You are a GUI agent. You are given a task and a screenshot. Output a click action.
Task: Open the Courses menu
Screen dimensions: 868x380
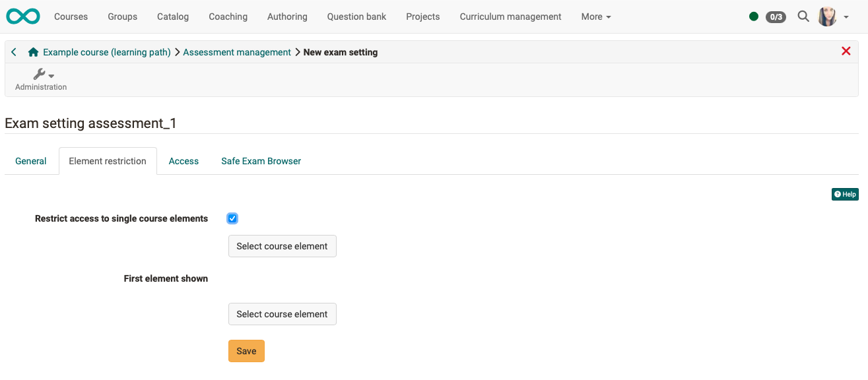(x=71, y=16)
